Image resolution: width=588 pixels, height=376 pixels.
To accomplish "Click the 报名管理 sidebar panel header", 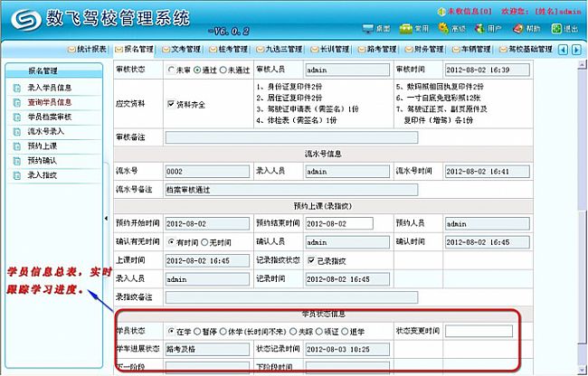I will 54,70.
